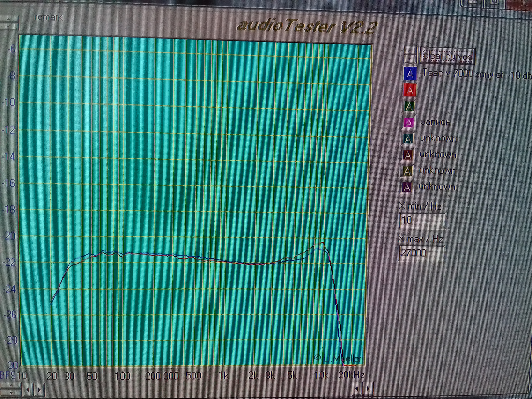
Task: Click the purple A button, fourth unknown
Action: point(407,187)
